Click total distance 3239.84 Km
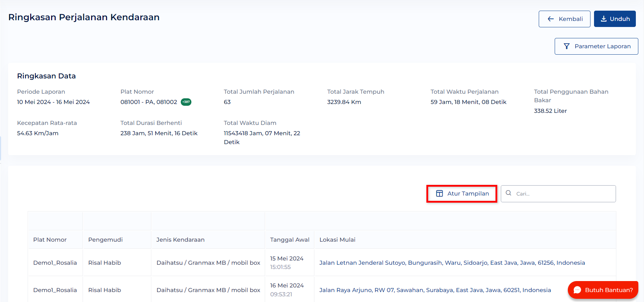Screen dimensions: 644x302 344,102
